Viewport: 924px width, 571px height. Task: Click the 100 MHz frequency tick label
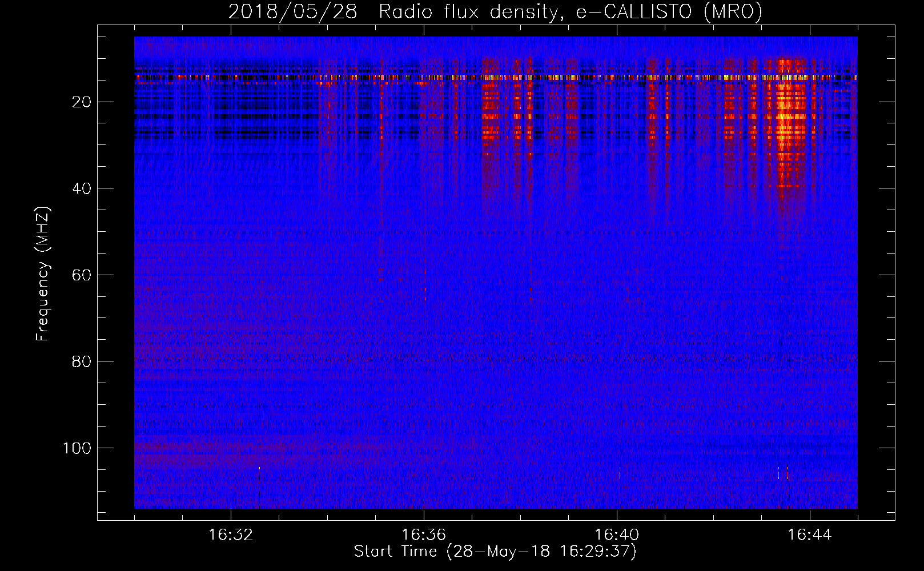coord(77,448)
